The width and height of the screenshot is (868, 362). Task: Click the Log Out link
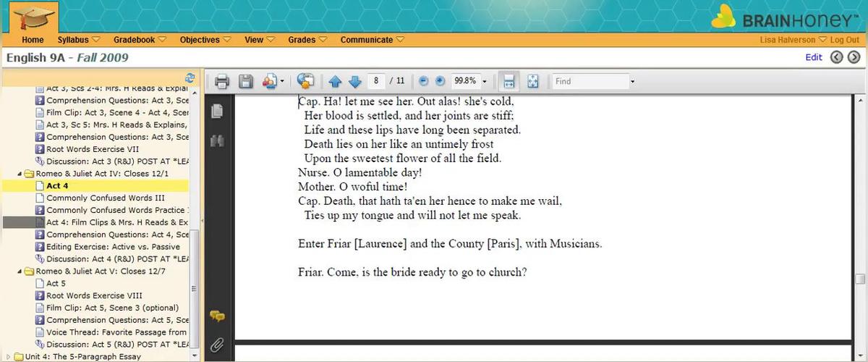[844, 40]
